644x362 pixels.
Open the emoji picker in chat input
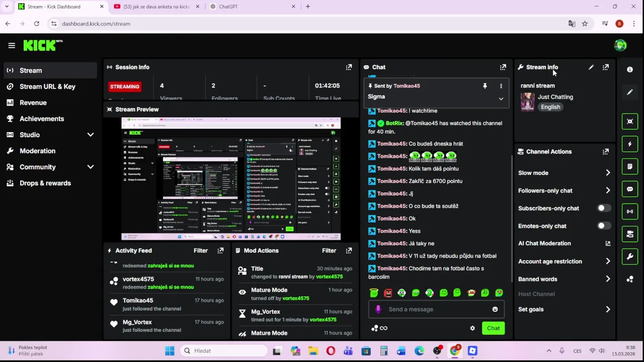pyautogui.click(x=495, y=309)
